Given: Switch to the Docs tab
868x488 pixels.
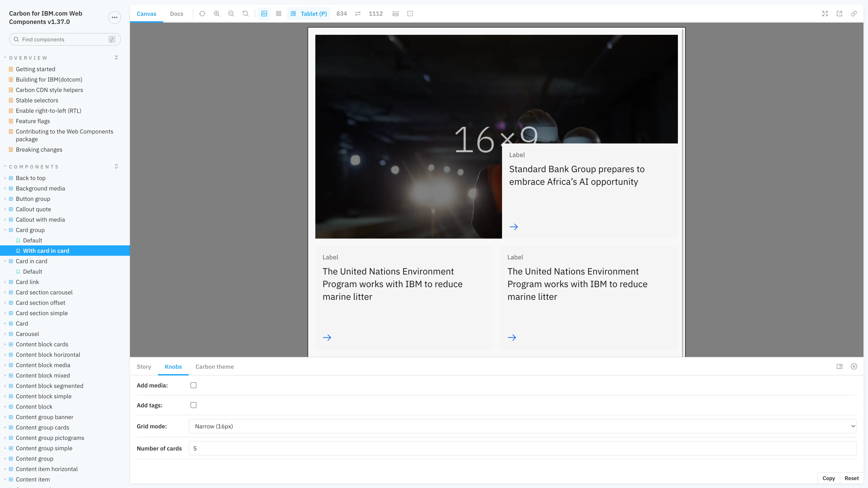Looking at the screenshot, I should 177,14.
